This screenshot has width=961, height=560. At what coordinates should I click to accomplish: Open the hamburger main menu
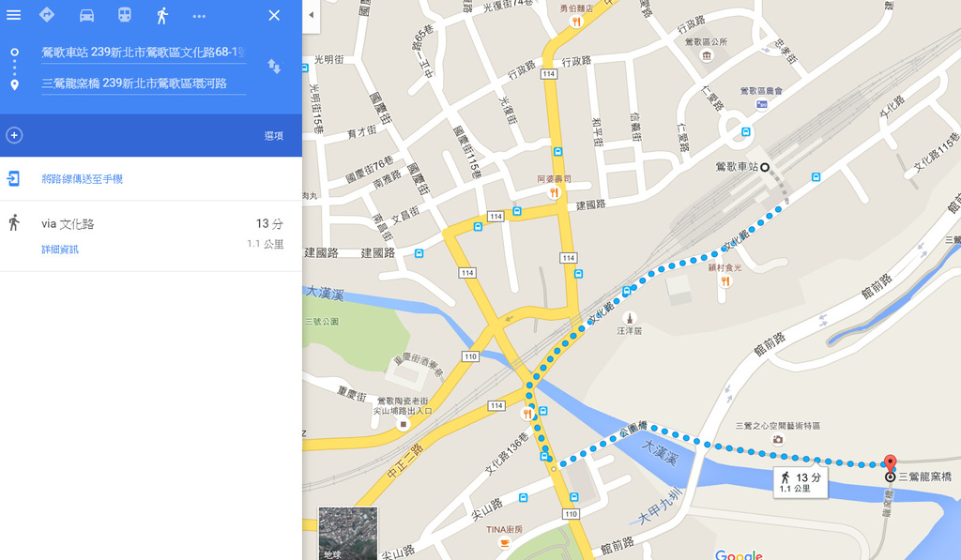pyautogui.click(x=14, y=15)
